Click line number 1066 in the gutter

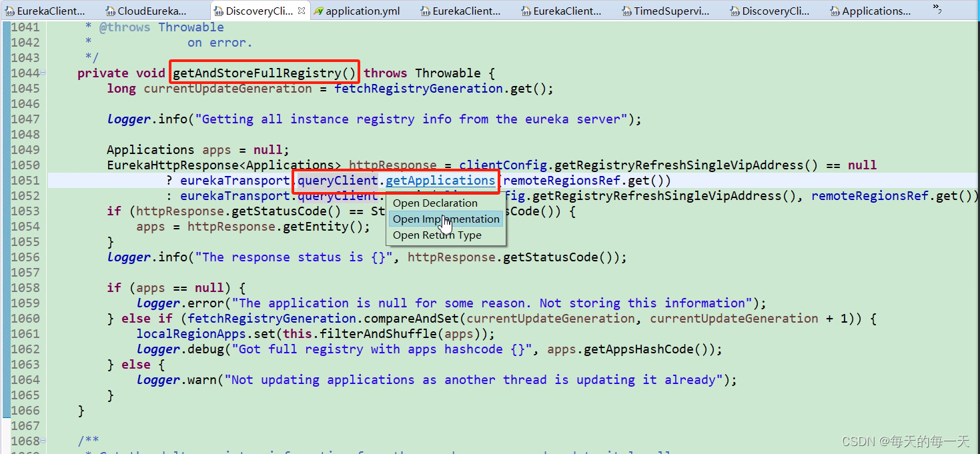coord(25,410)
